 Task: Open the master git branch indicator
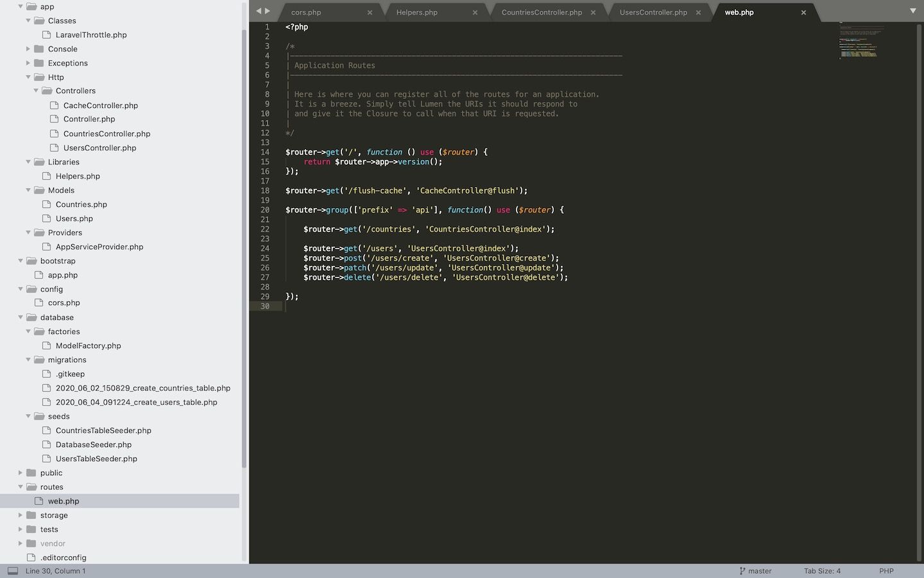click(x=755, y=571)
